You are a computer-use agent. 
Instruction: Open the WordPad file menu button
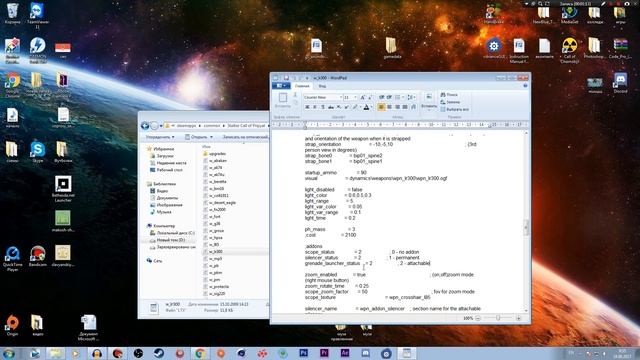pyautogui.click(x=281, y=86)
